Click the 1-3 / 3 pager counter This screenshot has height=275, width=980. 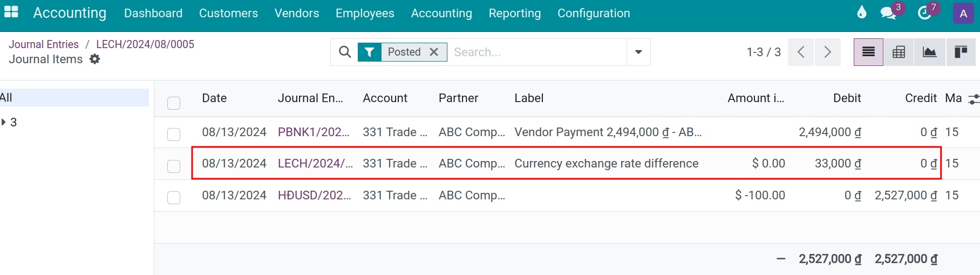764,52
